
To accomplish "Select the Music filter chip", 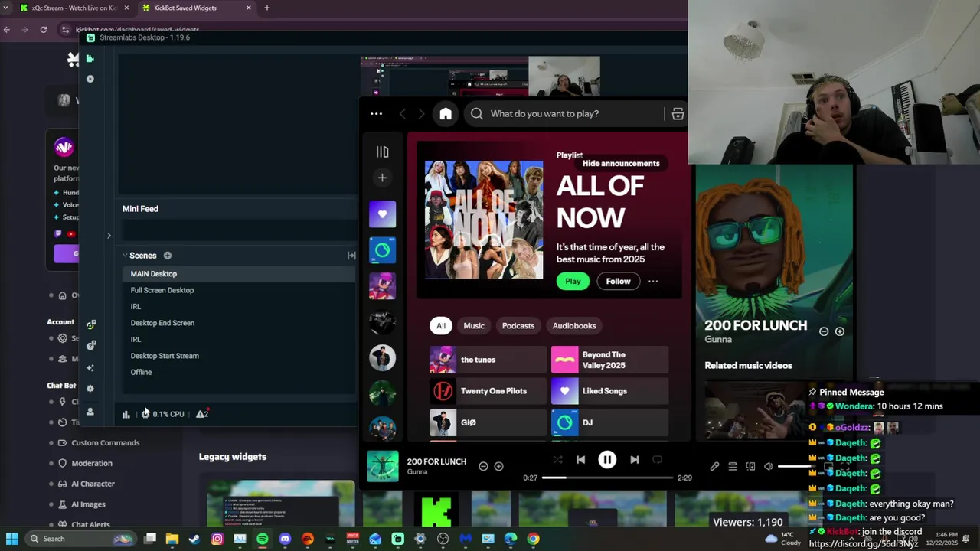I will click(x=474, y=325).
